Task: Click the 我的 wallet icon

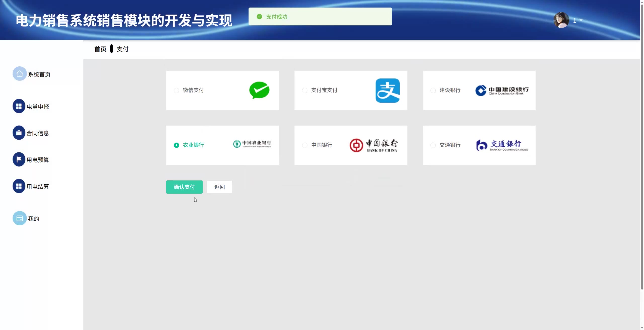Action: pos(19,218)
